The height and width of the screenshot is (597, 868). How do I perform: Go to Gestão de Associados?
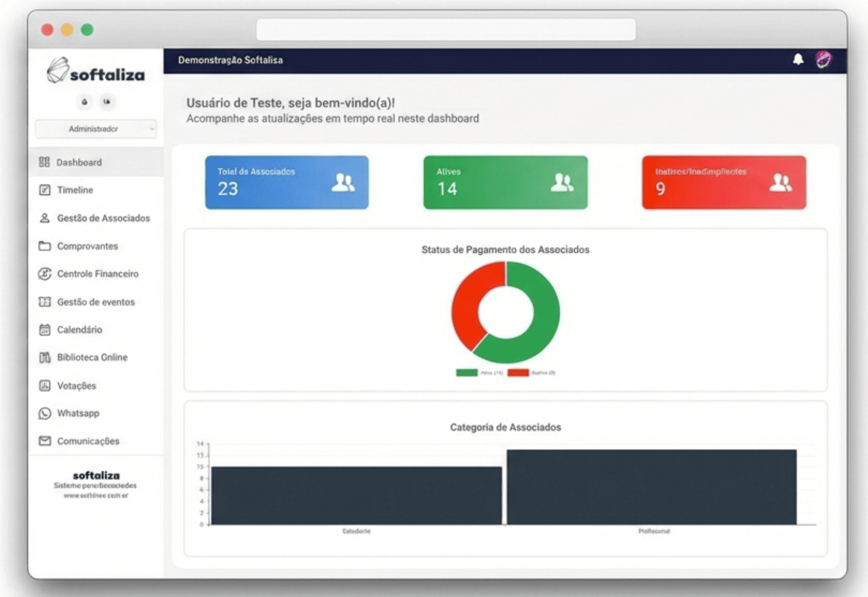[x=96, y=218]
